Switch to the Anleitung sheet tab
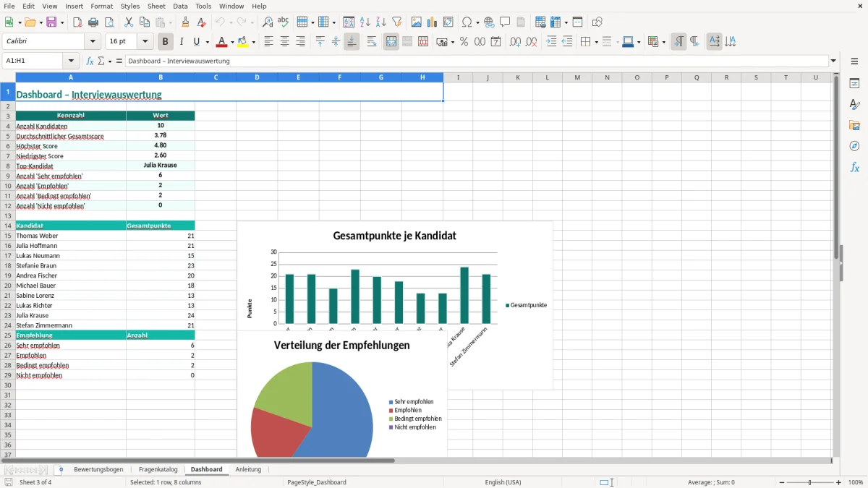868x488 pixels. [x=248, y=469]
